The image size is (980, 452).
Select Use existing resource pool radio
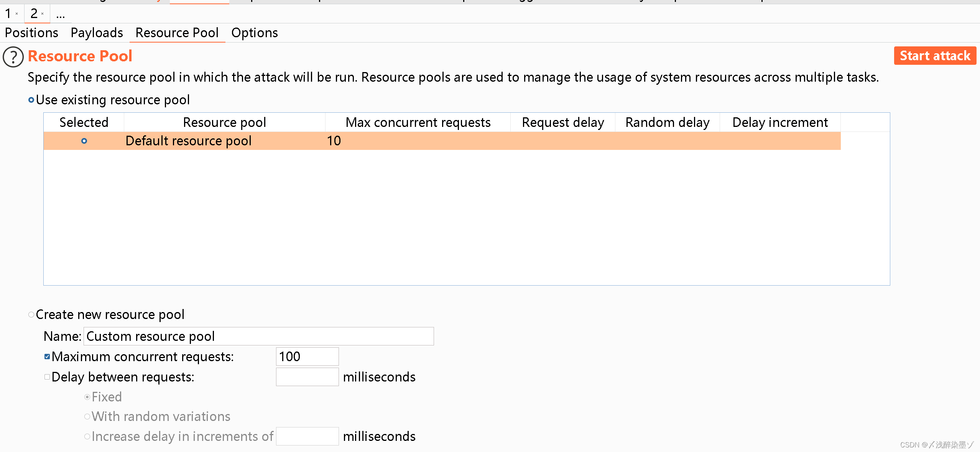[x=31, y=100]
